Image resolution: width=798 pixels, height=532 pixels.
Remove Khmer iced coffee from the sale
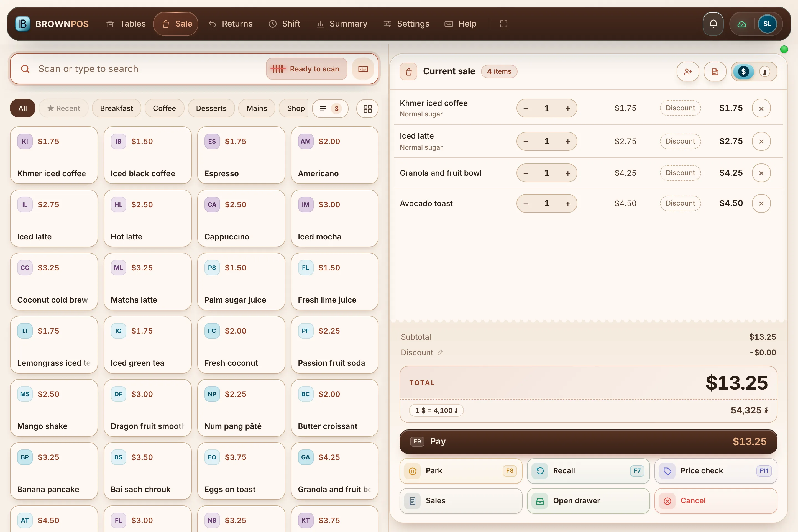761,109
